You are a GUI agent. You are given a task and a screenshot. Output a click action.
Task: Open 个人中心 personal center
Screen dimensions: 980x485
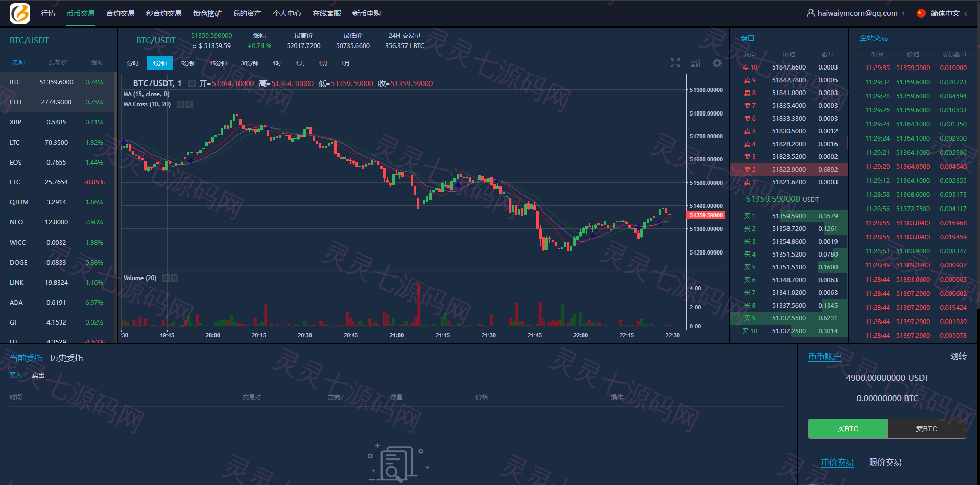pos(287,13)
